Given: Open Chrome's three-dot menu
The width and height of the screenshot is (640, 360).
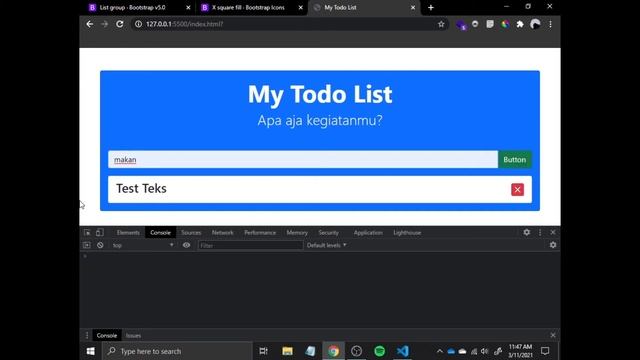Looking at the screenshot, I should pyautogui.click(x=550, y=24).
